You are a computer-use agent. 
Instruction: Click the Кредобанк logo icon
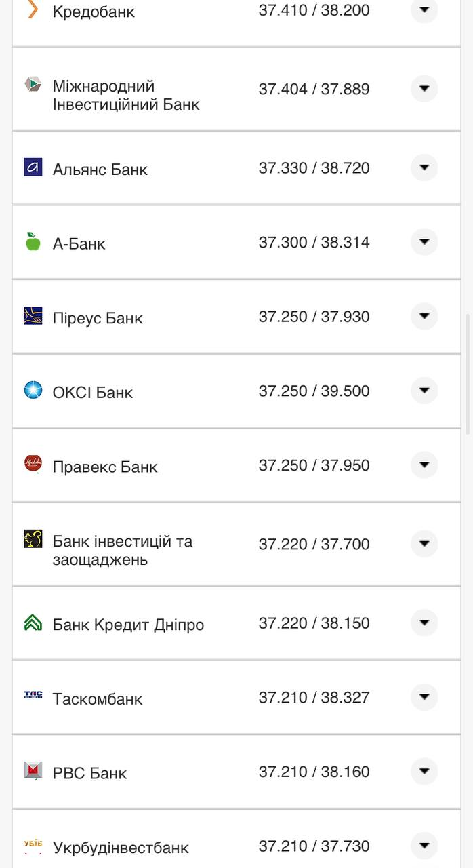[x=32, y=10]
